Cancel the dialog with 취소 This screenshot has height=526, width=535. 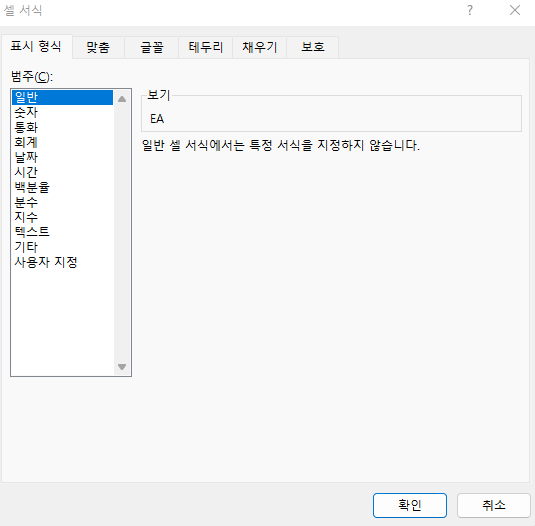(x=493, y=505)
